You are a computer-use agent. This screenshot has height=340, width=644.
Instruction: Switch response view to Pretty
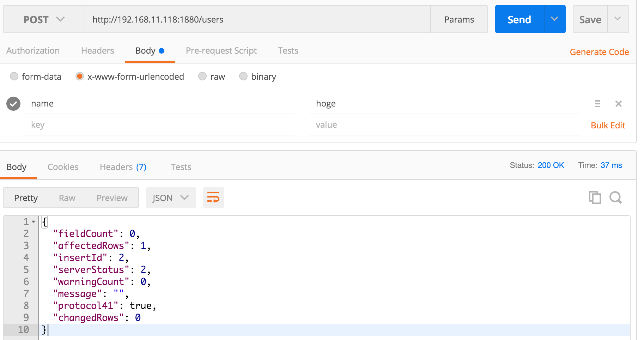tap(26, 198)
